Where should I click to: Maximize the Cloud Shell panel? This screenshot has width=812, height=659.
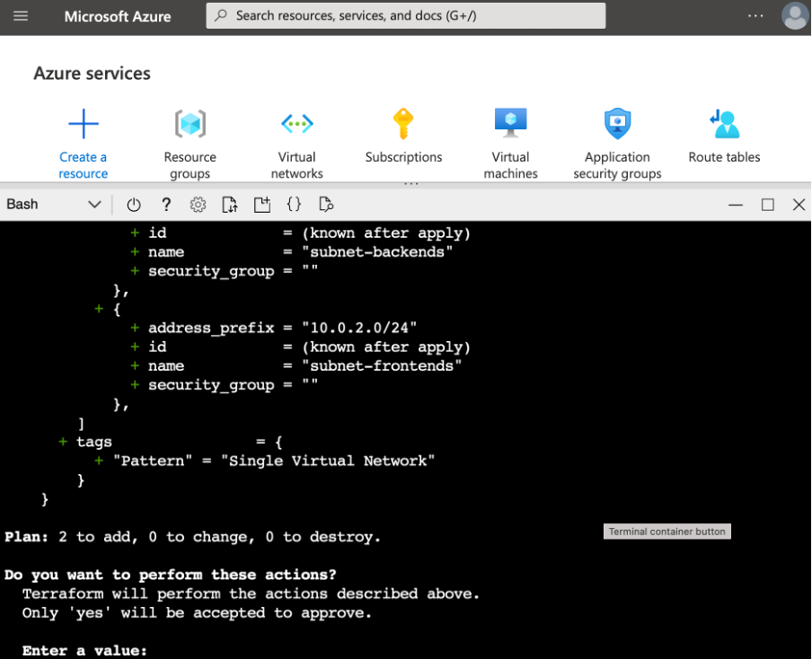tap(767, 205)
